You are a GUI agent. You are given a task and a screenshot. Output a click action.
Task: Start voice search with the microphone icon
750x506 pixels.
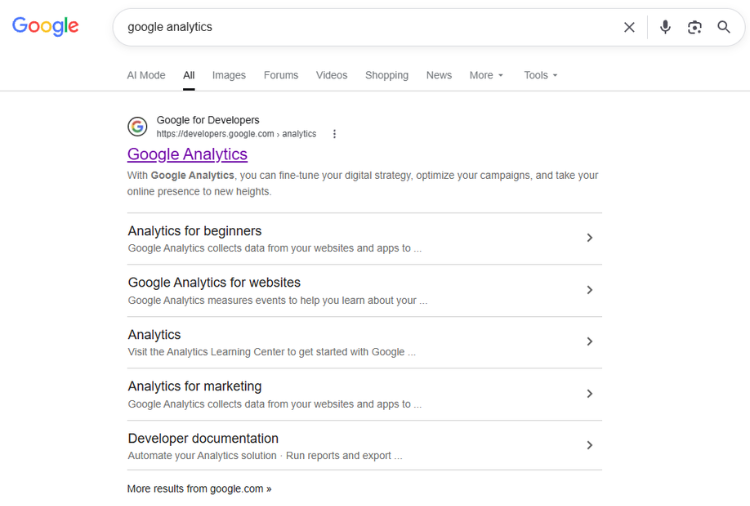click(665, 27)
